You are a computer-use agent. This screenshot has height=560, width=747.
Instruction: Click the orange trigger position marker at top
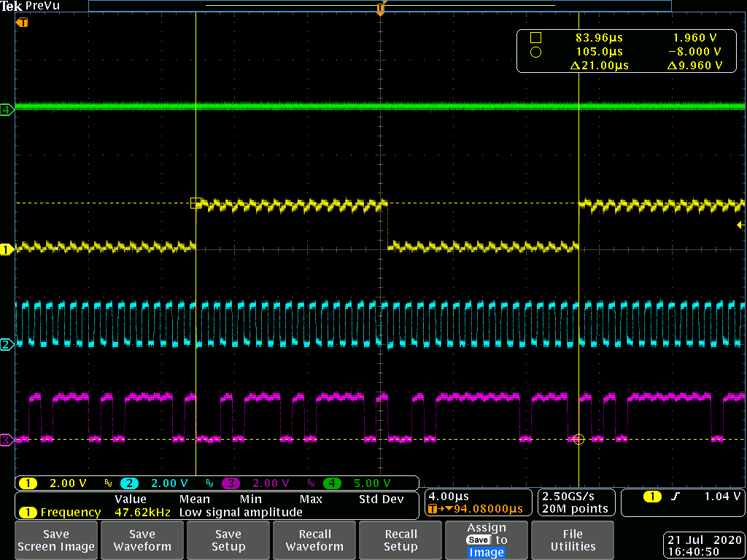coord(380,9)
